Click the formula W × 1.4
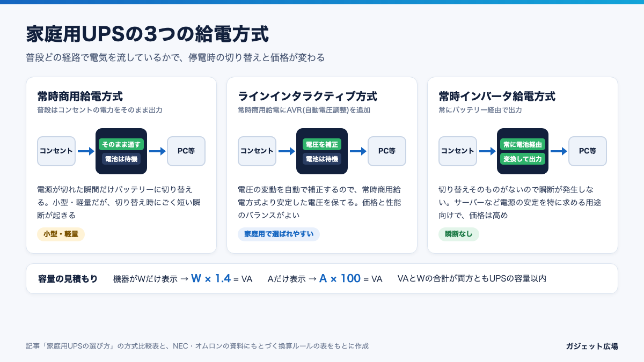The image size is (644, 362). [211, 278]
